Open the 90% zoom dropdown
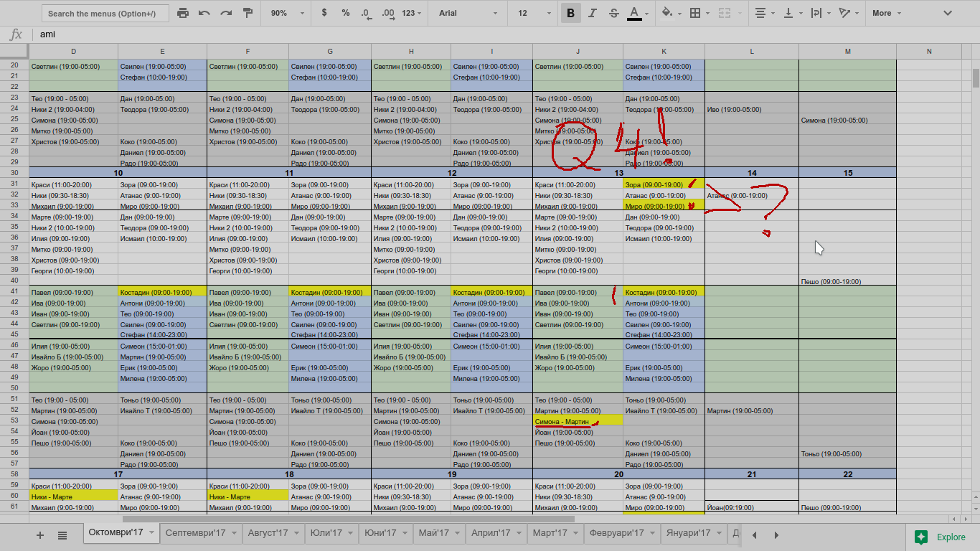Screen dimensions: 980x551 coord(287,13)
